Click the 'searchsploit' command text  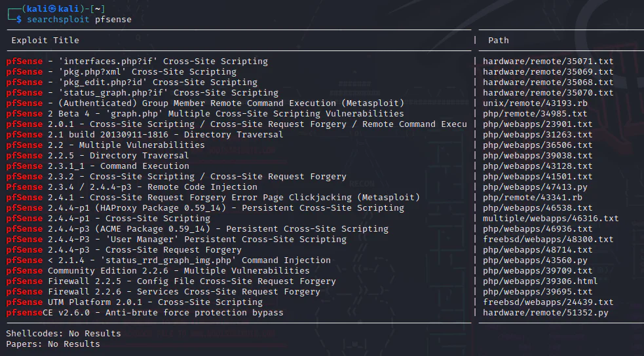(x=58, y=19)
